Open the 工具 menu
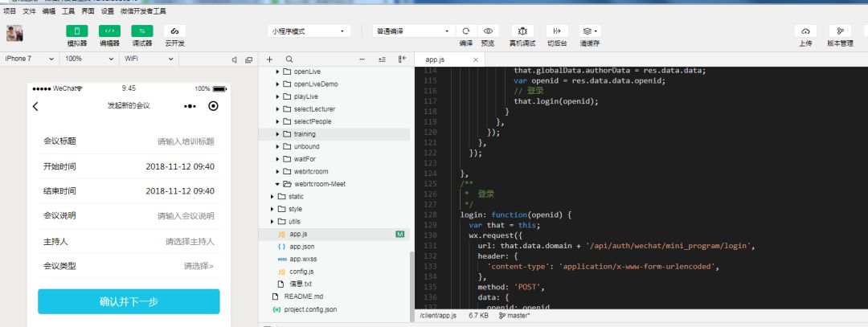 click(x=68, y=11)
